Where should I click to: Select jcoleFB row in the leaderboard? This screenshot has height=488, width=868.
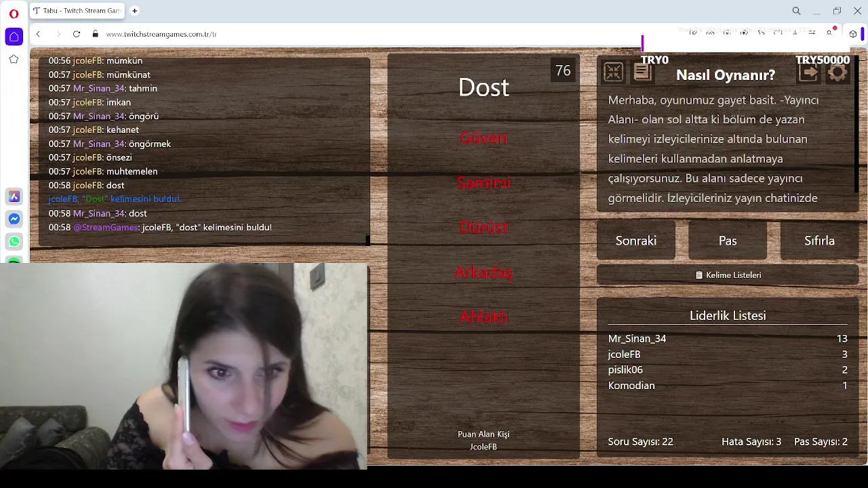(728, 354)
